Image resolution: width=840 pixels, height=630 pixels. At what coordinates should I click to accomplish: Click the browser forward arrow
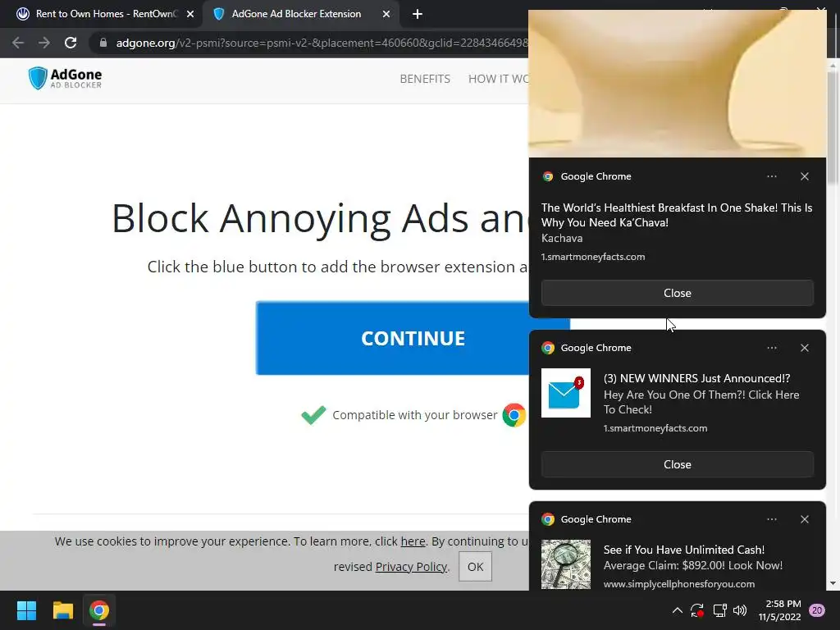tap(44, 43)
